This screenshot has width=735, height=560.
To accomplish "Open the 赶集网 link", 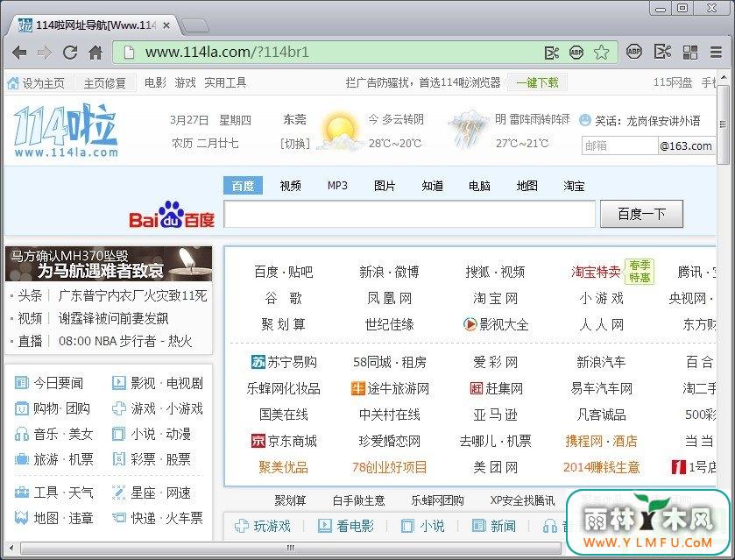I will (x=496, y=388).
